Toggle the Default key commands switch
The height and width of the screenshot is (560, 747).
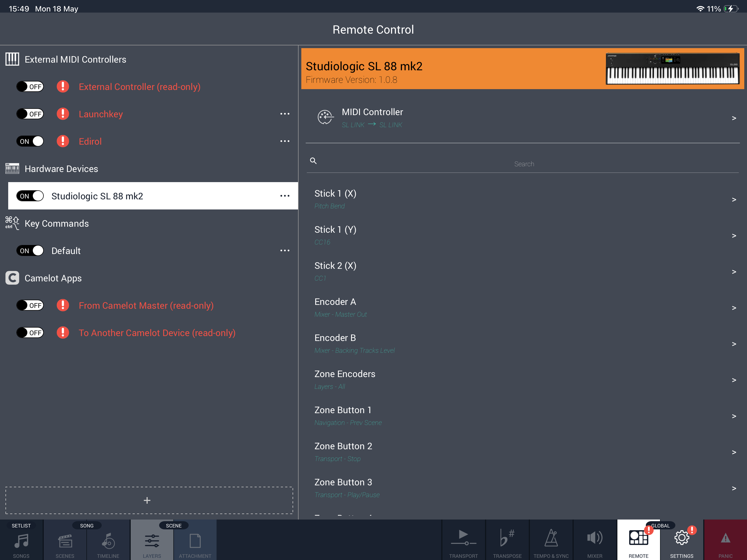tap(30, 251)
